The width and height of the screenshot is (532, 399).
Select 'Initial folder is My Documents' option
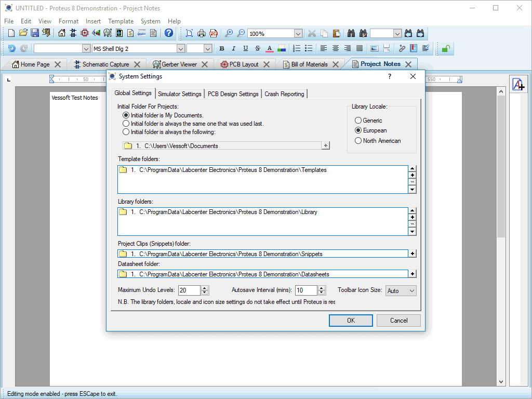tap(163, 115)
